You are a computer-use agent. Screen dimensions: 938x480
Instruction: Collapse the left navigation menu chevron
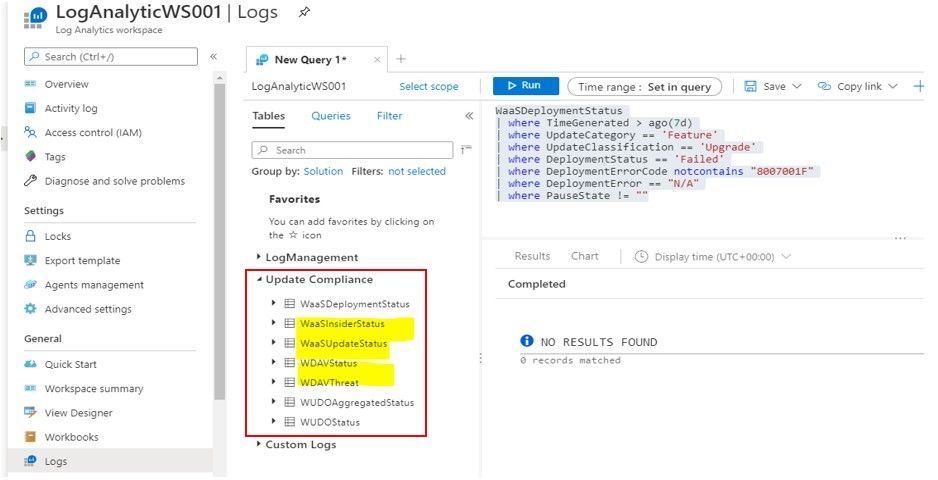[x=213, y=56]
